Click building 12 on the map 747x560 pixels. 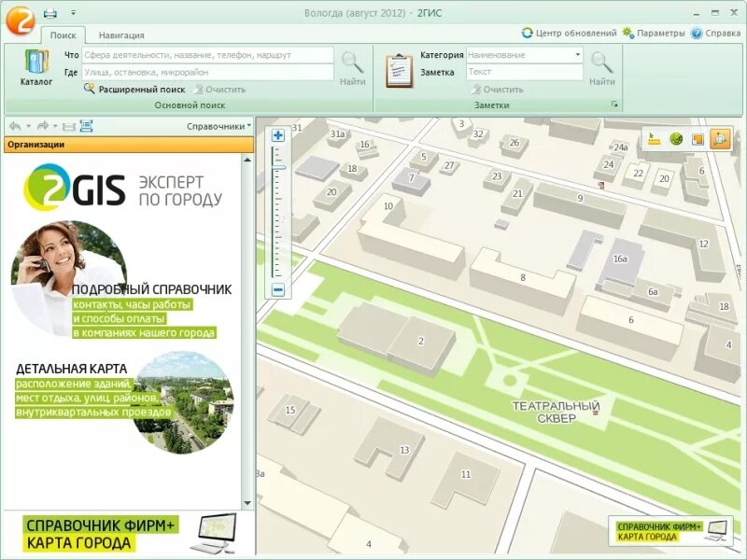(x=703, y=244)
